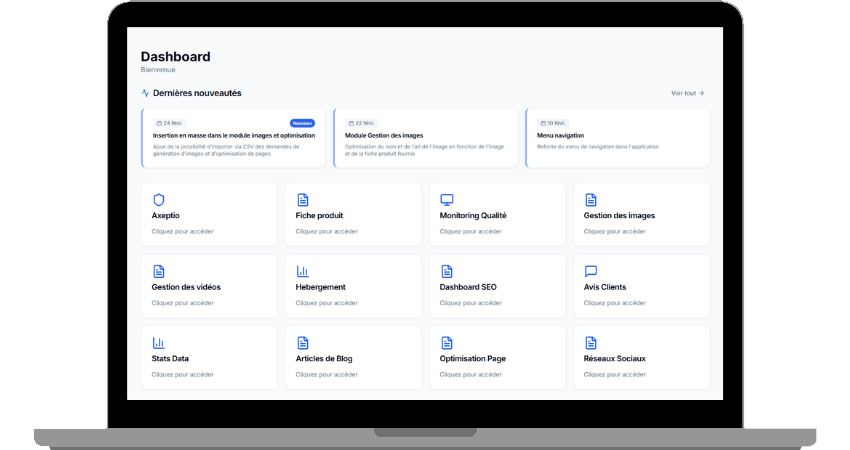Click the Optimisation Page card title

click(472, 358)
